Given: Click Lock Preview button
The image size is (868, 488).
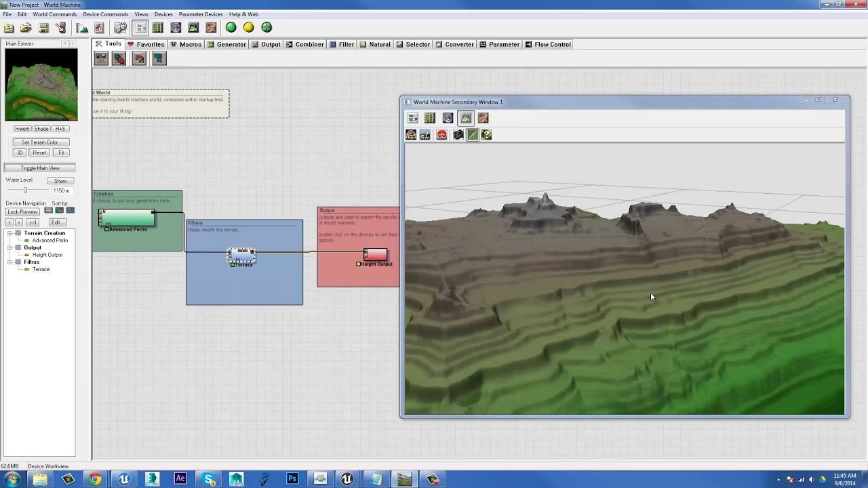Looking at the screenshot, I should [22, 212].
